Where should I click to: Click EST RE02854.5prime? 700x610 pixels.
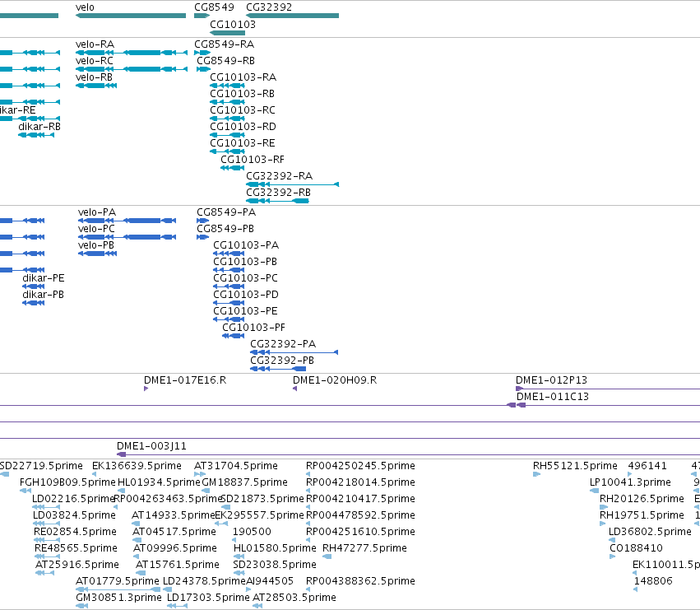tap(46, 540)
